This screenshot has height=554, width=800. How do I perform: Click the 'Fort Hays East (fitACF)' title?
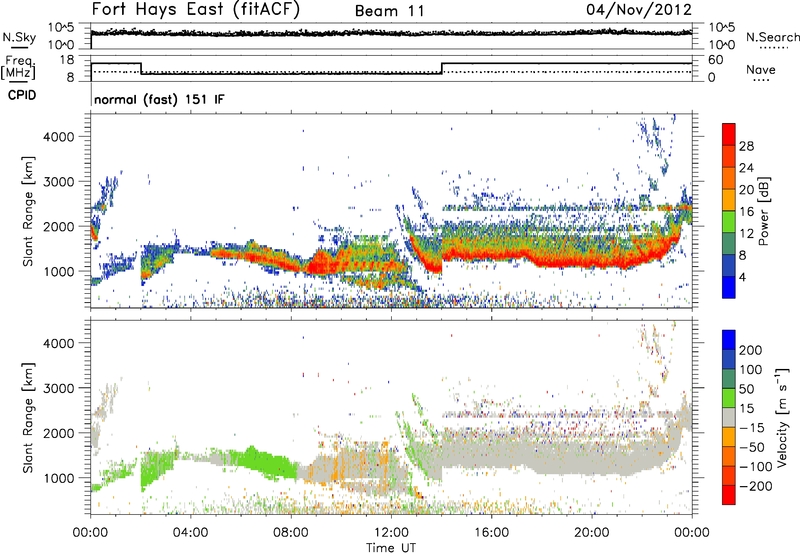(195, 9)
